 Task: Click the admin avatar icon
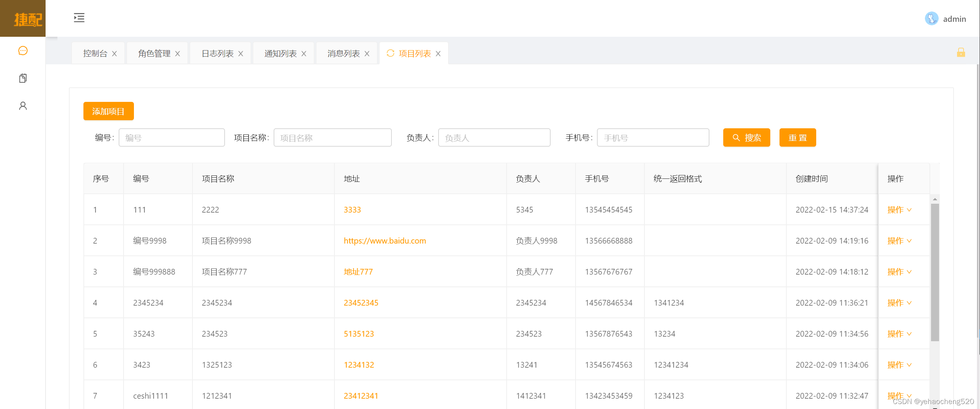(931, 18)
